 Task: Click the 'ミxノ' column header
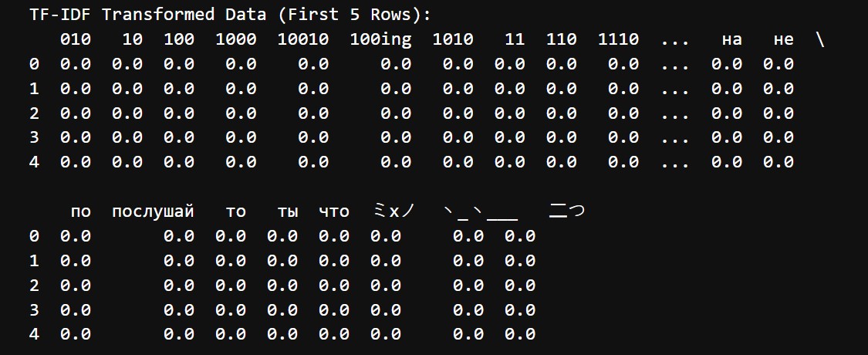[393, 211]
